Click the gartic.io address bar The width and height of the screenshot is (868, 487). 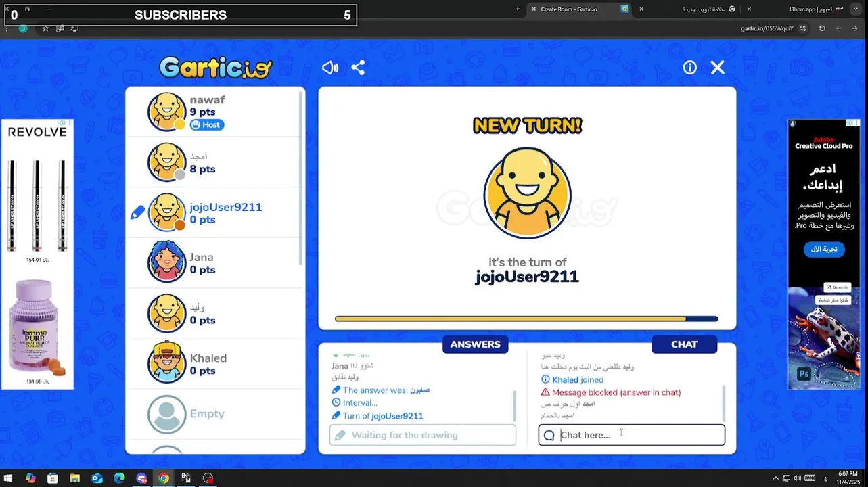coord(767,28)
